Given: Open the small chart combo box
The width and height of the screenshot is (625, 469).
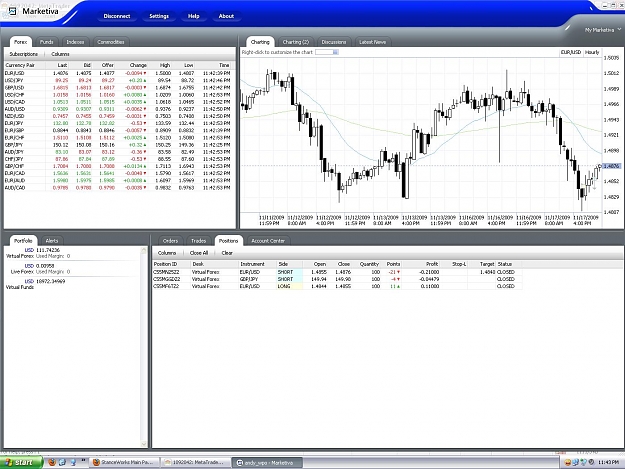Looking at the screenshot, I should tap(327, 52).
